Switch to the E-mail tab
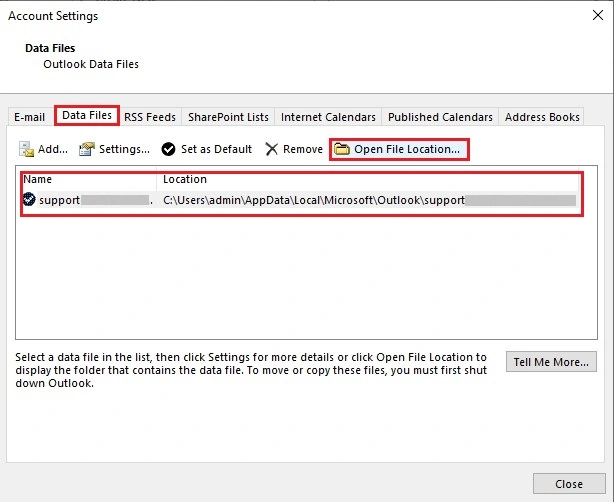Viewport: 614px width, 502px height. 29,117
